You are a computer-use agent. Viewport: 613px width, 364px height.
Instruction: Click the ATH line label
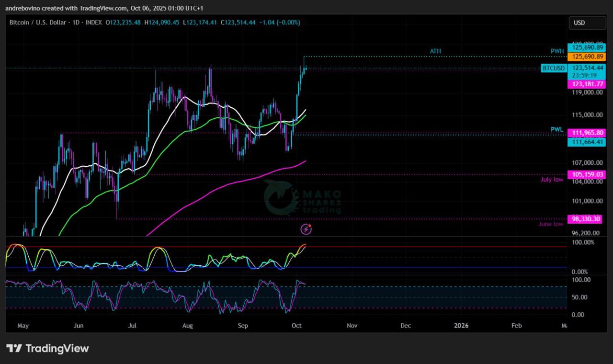[435, 51]
